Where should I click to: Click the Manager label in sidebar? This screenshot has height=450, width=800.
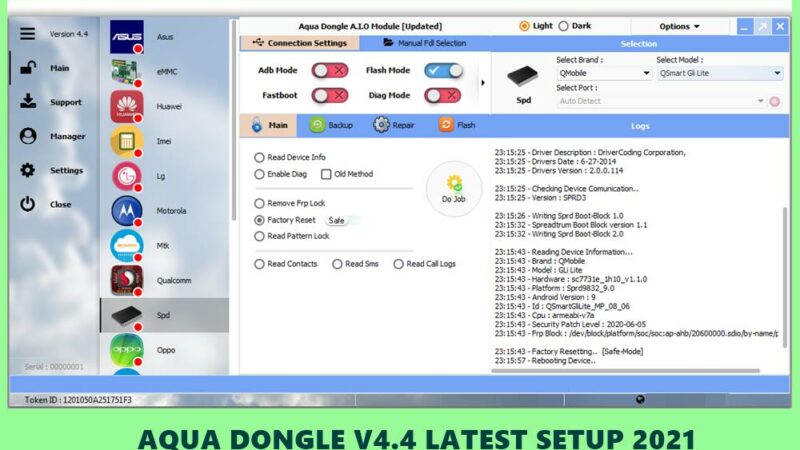pos(67,136)
